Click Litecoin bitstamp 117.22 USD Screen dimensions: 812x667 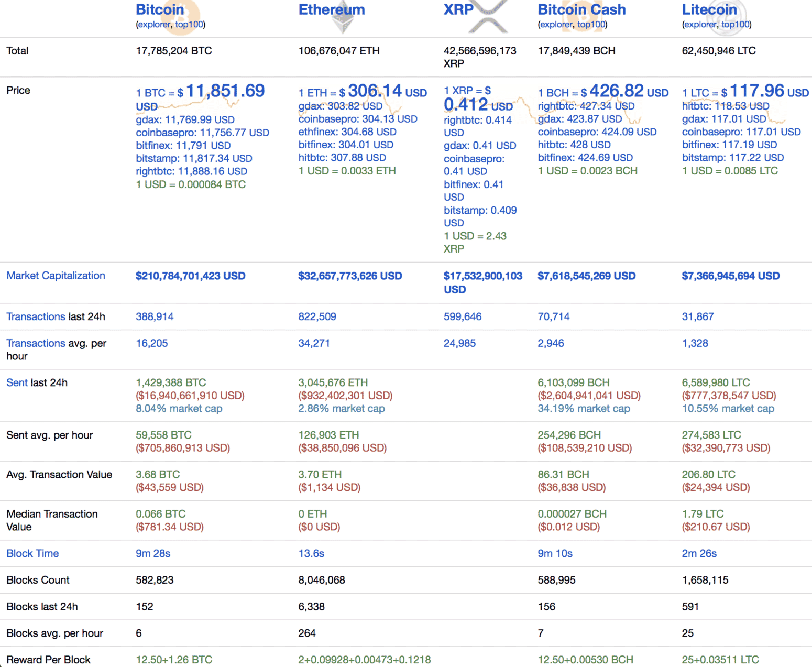(733, 157)
